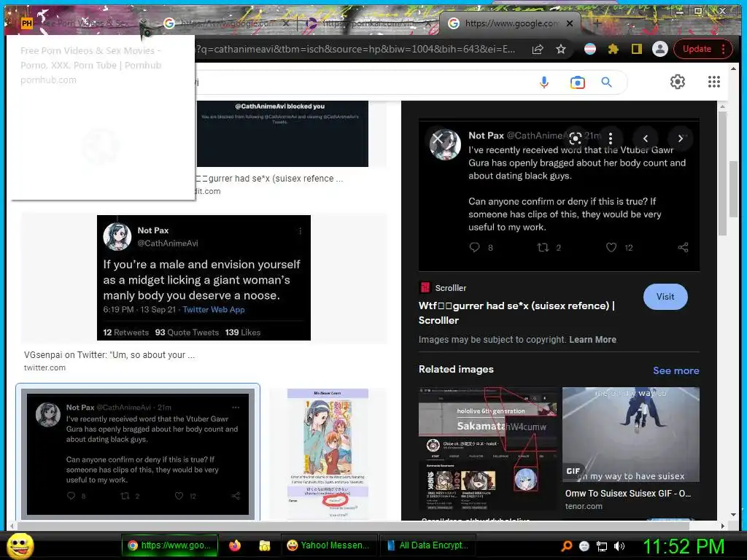Click the striped extension icon in toolbar

589,49
